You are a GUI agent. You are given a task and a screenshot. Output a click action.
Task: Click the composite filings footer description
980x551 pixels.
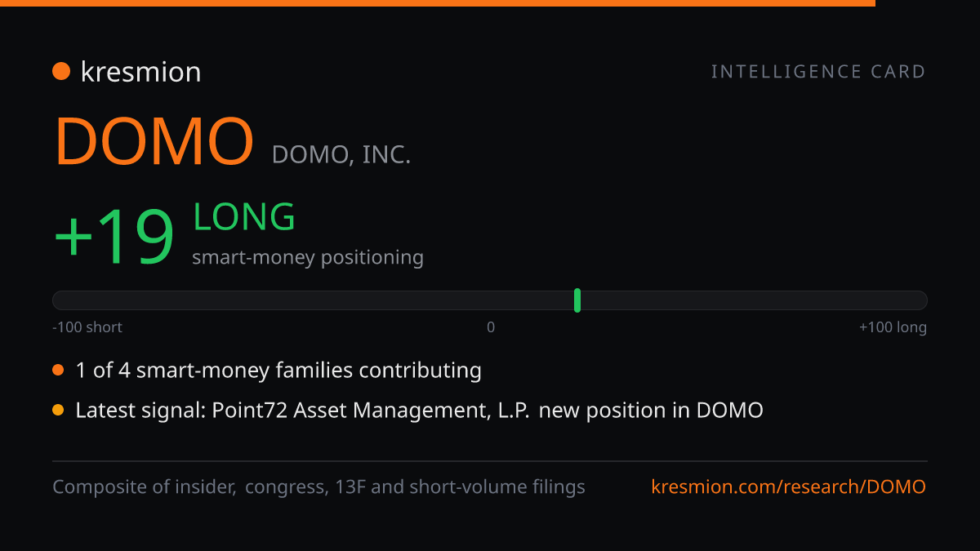pos(319,487)
